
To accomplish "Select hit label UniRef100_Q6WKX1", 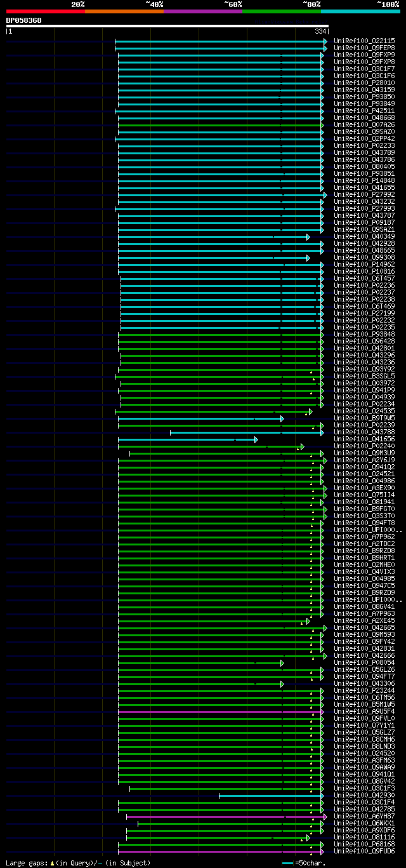I will click(x=364, y=823).
